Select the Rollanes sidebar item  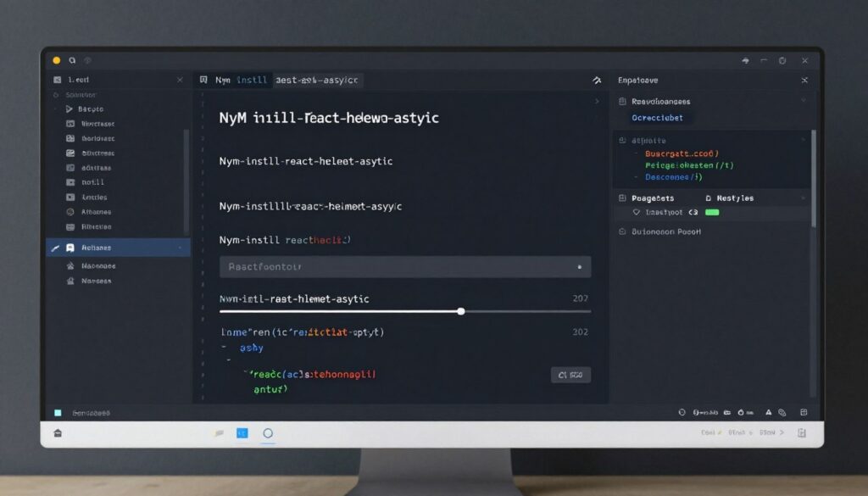pos(119,248)
